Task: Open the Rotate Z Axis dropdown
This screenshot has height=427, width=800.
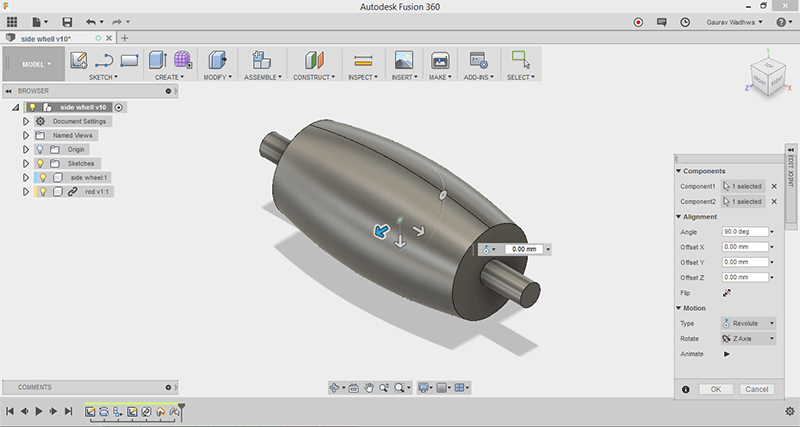Action: pos(748,339)
